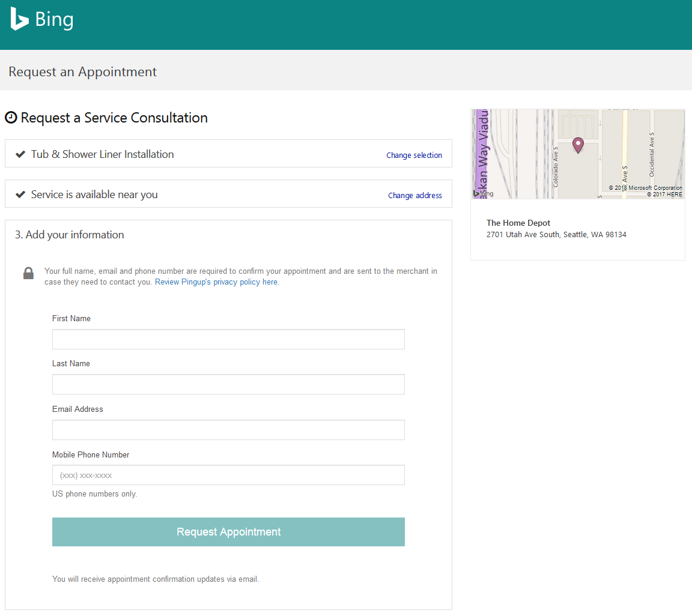Open the Change selection link
Viewport: 692px width, 616px height.
point(414,156)
